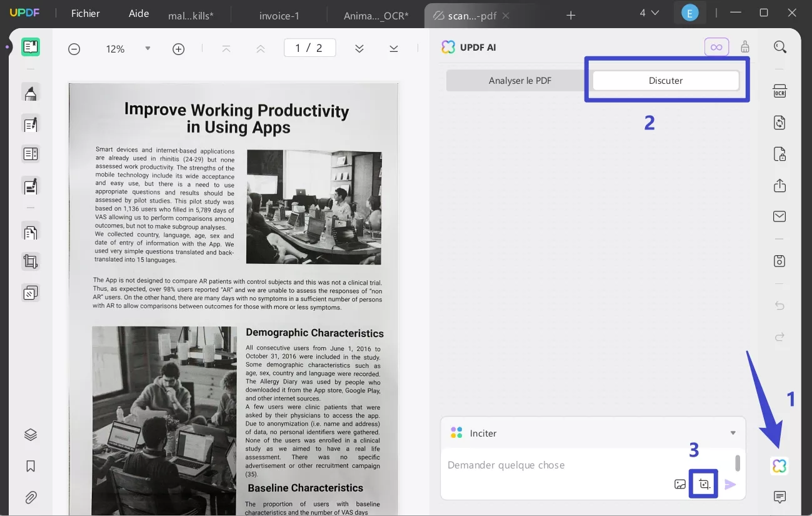Open the search magnifier icon
Viewport: 812px width, 516px height.
tap(779, 47)
